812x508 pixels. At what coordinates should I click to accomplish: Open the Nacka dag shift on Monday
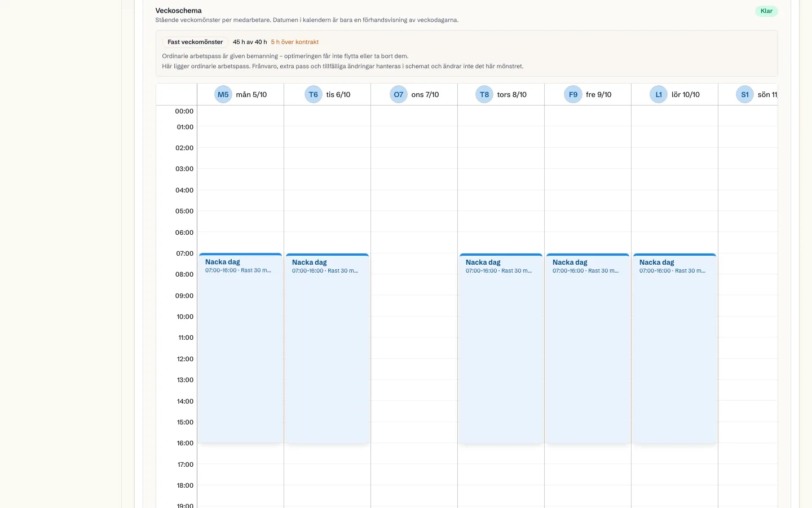point(240,348)
